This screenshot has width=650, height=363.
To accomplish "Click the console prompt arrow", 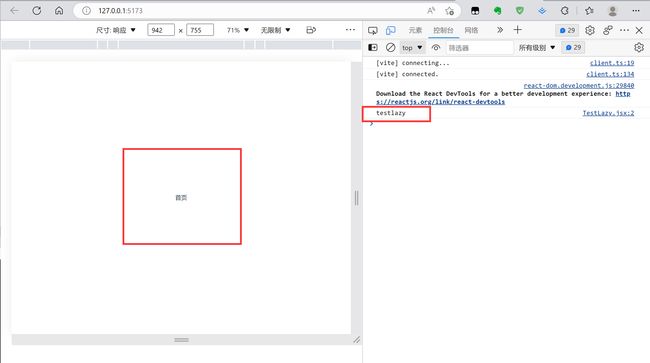I will point(371,124).
